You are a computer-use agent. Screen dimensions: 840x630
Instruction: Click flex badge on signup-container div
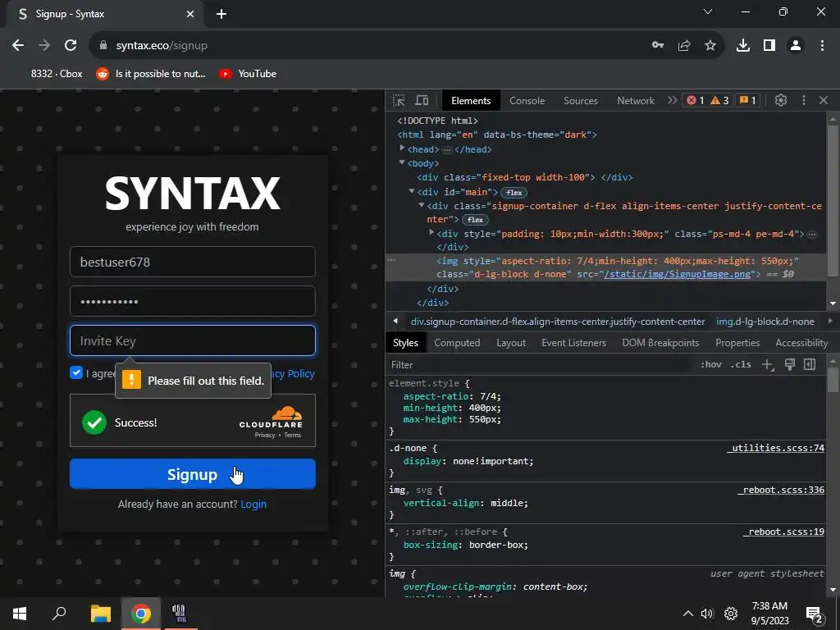click(x=475, y=220)
